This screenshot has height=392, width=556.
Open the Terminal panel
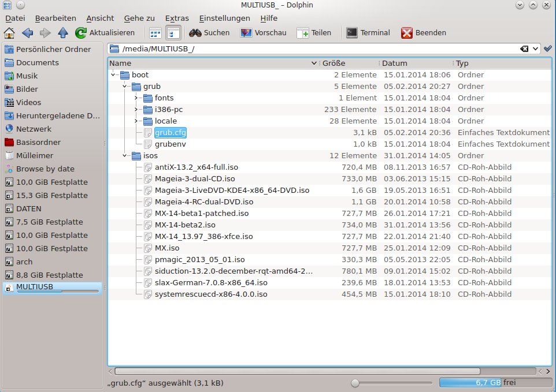[x=368, y=33]
